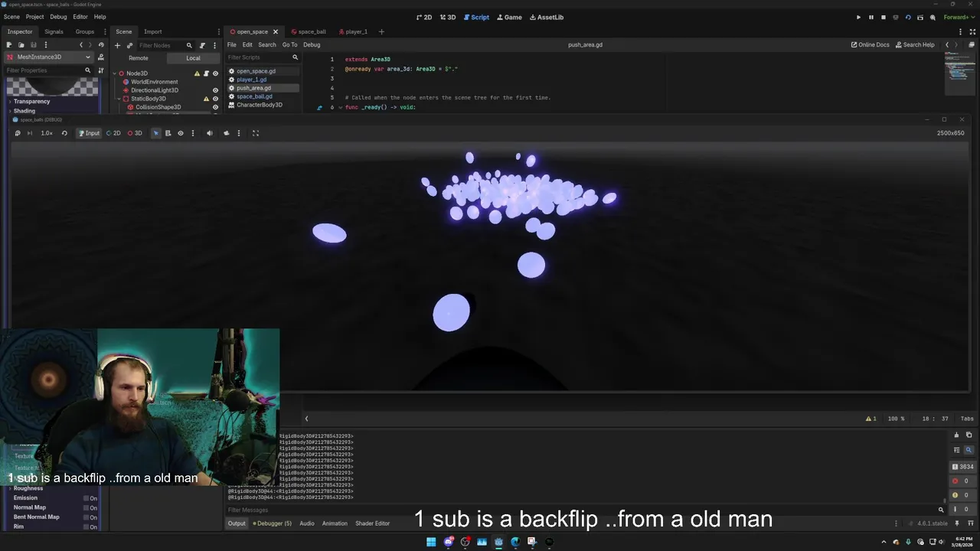Select the Local scene tree button
Screen dimensions: 980x551
pos(193,58)
